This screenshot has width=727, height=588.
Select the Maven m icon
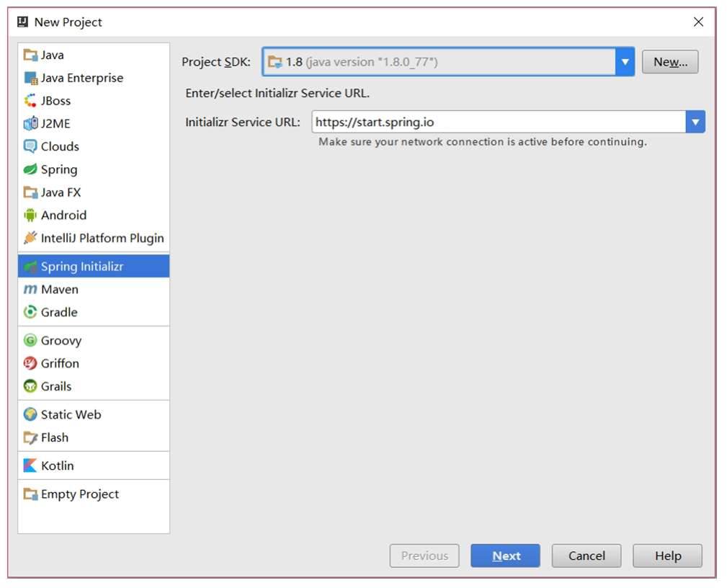click(30, 290)
